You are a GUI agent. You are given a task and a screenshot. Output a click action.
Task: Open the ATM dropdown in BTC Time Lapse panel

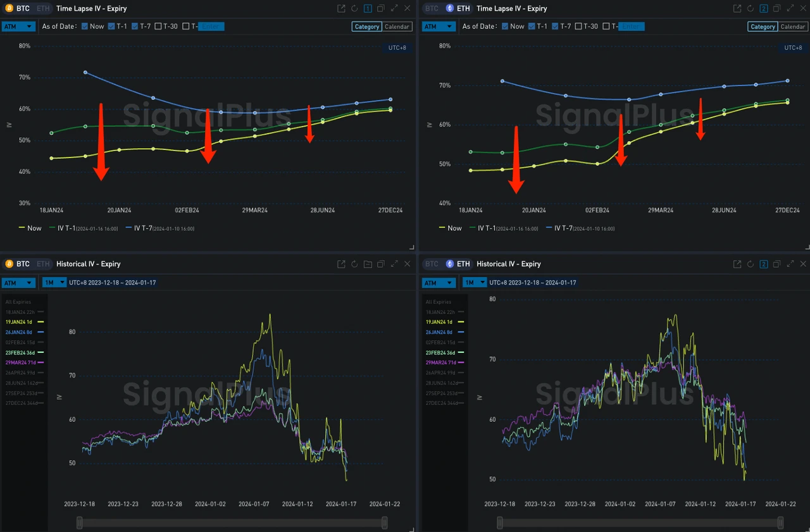coord(18,27)
